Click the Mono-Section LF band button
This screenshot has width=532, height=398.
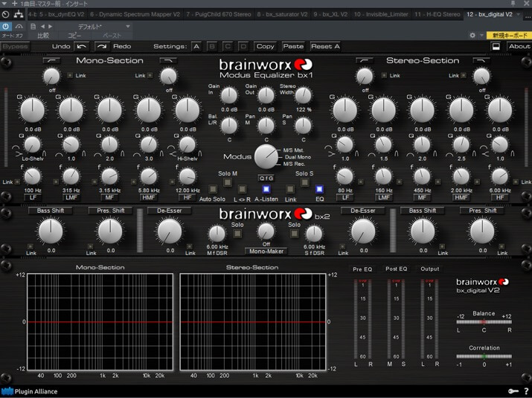point(33,197)
